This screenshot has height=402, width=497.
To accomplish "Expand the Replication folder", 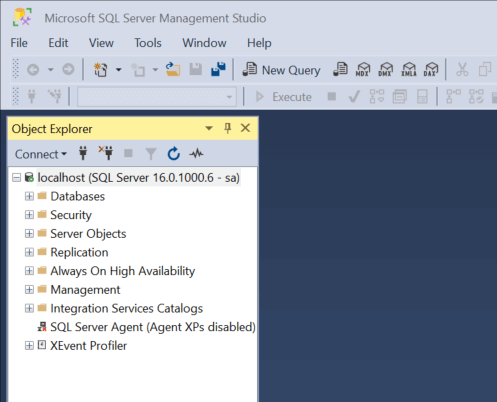I will [x=29, y=252].
